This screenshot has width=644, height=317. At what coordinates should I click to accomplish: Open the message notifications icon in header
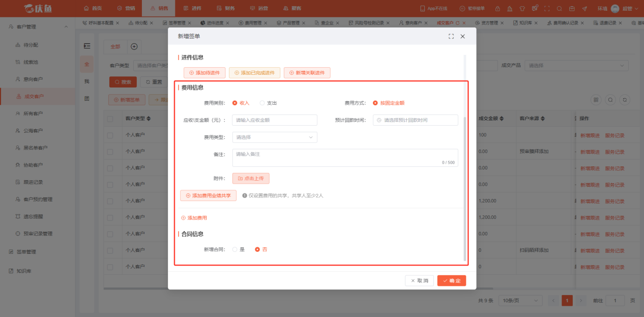pos(535,8)
